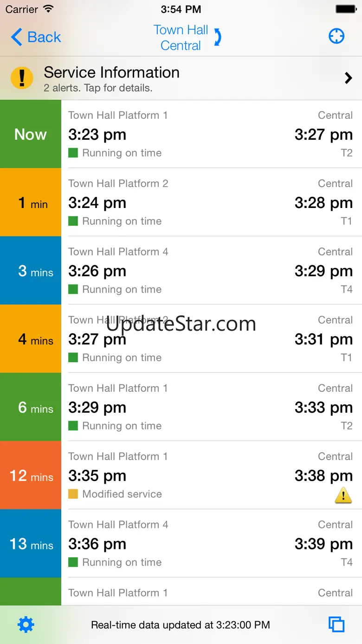Image resolution: width=362 pixels, height=644 pixels.
Task: Select the 3:29 pm to 3:33 pm trip
Action: pos(211,407)
